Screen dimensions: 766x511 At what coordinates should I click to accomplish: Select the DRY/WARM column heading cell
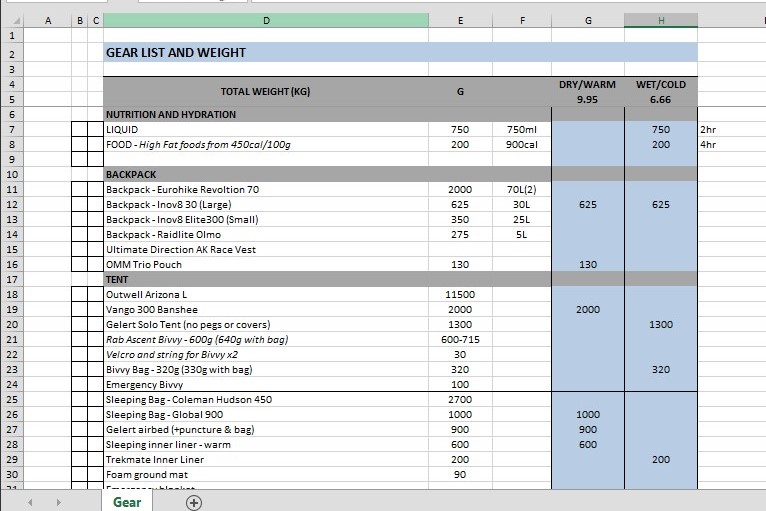coord(587,85)
